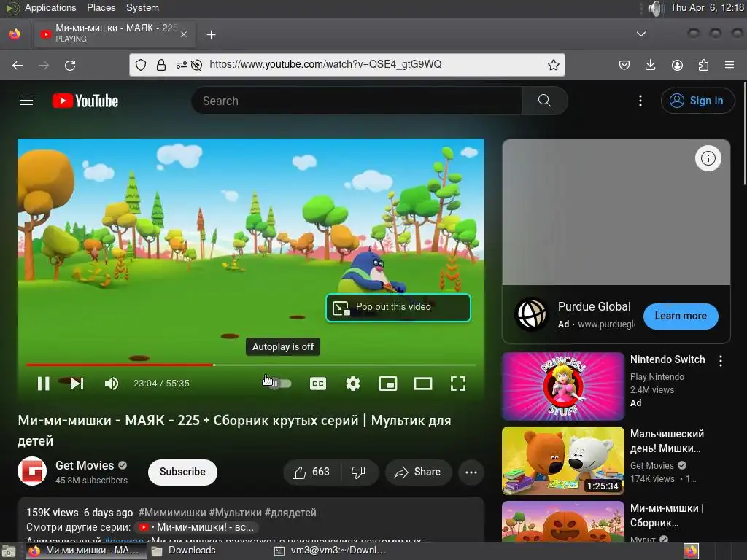View site security lock info
This screenshot has width=747, height=560.
[x=161, y=65]
